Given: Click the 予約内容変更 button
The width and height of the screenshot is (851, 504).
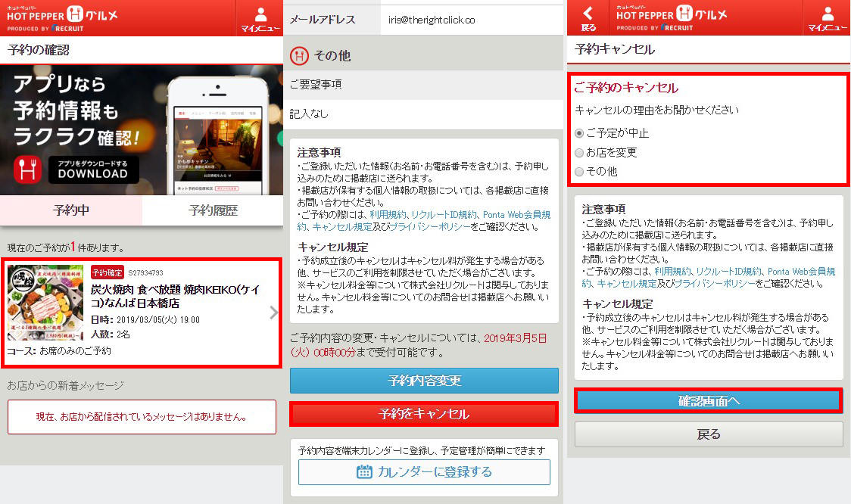Looking at the screenshot, I should pos(424,381).
